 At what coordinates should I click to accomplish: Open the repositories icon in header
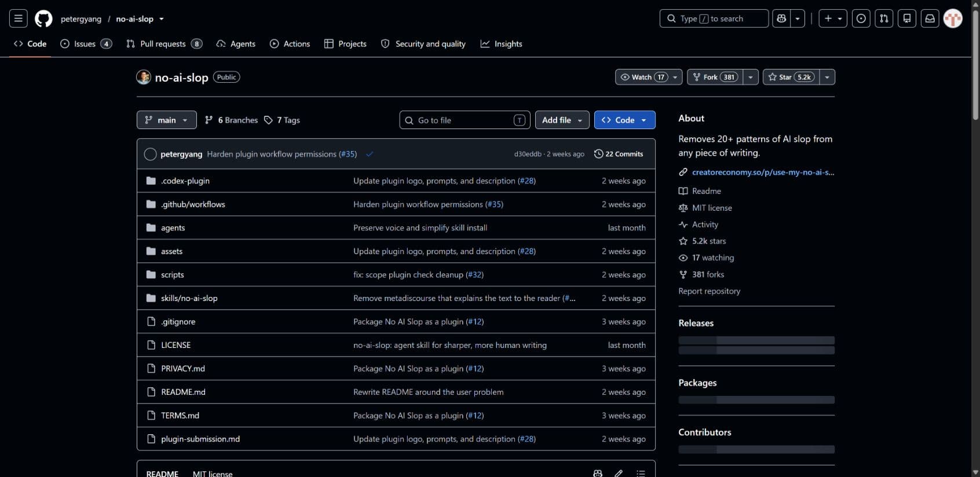907,19
